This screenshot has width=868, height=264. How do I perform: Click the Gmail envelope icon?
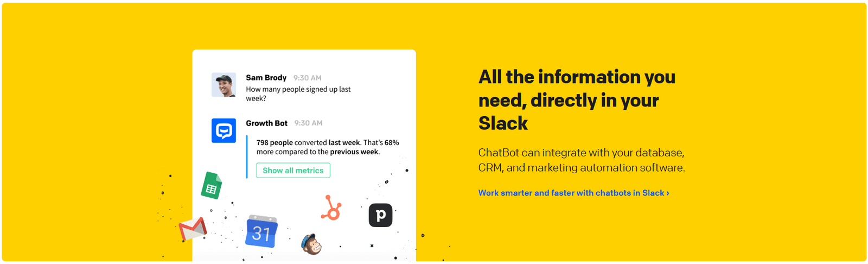pos(193,229)
